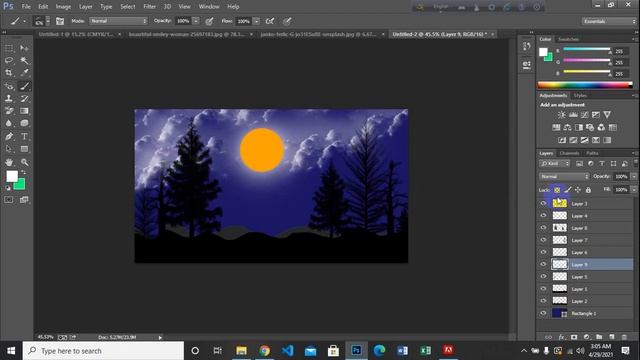Open the Flow slider arrow

256,21
